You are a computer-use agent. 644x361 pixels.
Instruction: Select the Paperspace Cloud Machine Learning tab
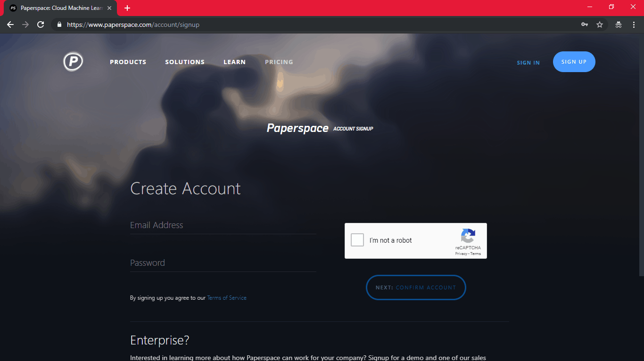click(x=60, y=8)
